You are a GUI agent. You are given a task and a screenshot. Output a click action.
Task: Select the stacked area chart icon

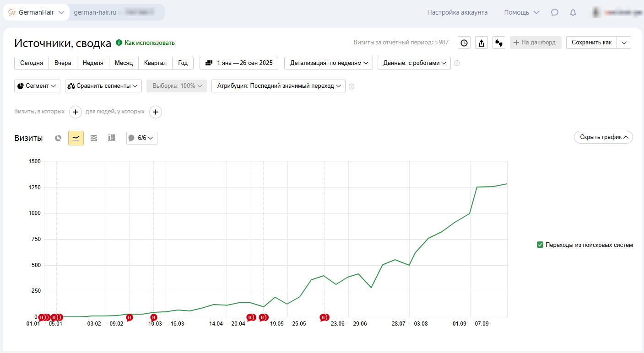point(94,138)
